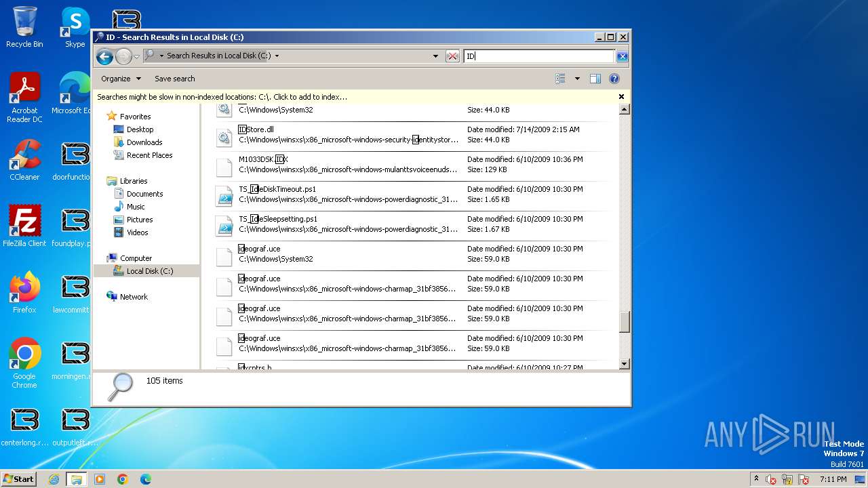Click Save search button
Viewport: 868px width, 488px height.
pos(174,79)
